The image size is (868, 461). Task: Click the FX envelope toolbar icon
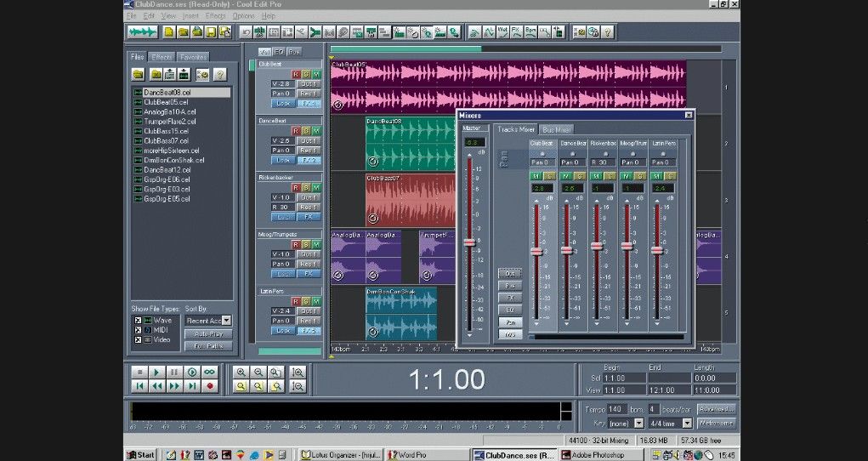[516, 32]
